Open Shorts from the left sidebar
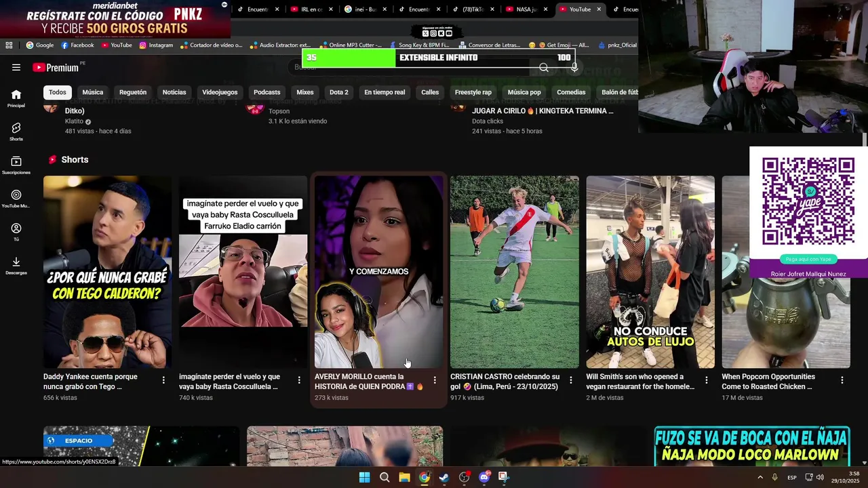Viewport: 868px width, 488px height. 16,131
